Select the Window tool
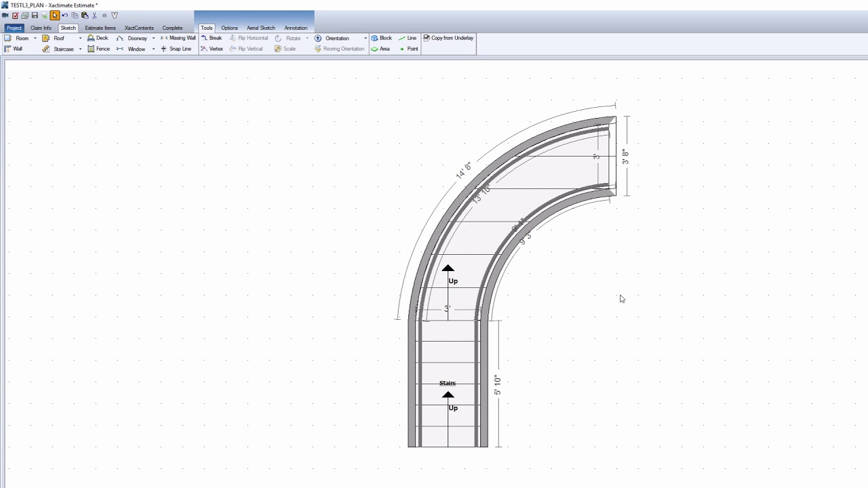Image resolution: width=868 pixels, height=488 pixels. pyautogui.click(x=131, y=49)
